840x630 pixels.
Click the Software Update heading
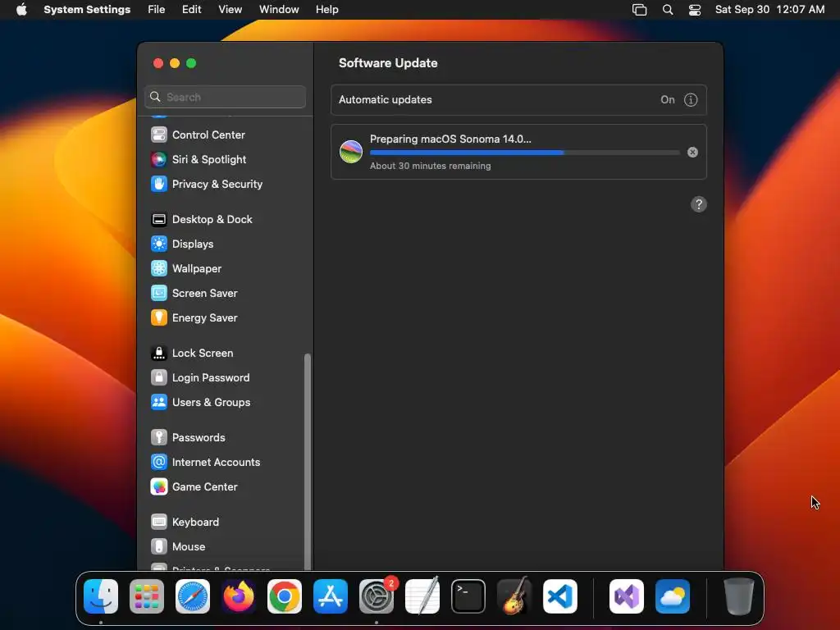(388, 63)
